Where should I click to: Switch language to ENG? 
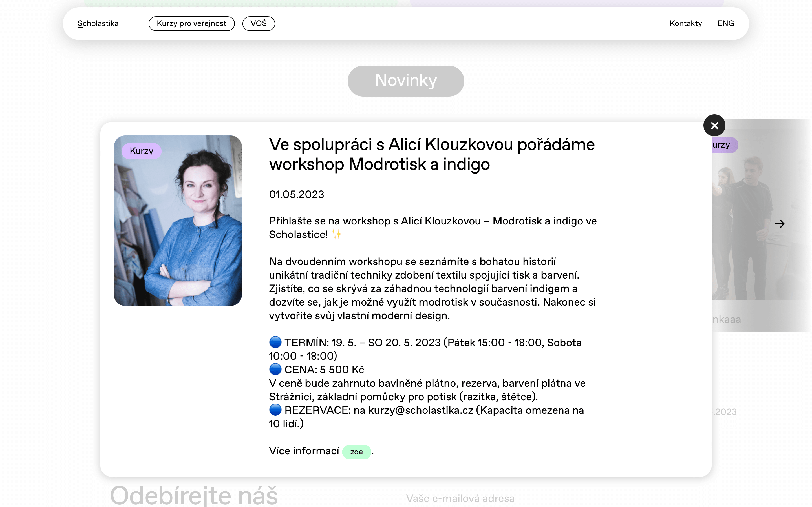click(x=726, y=23)
